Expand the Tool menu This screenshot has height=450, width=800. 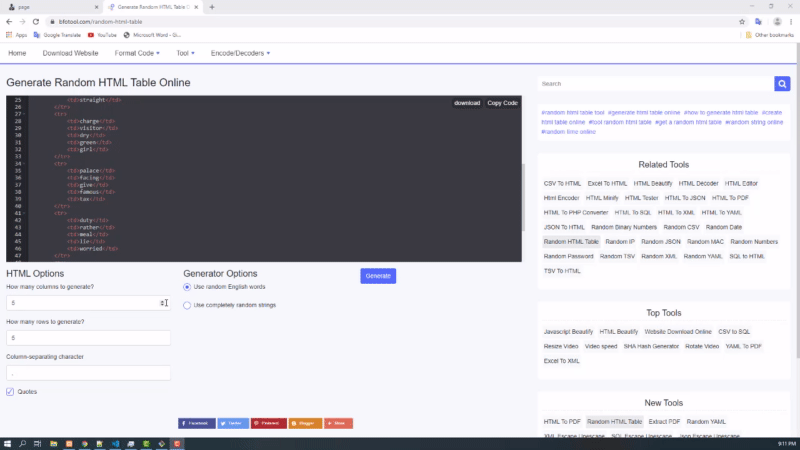(185, 53)
